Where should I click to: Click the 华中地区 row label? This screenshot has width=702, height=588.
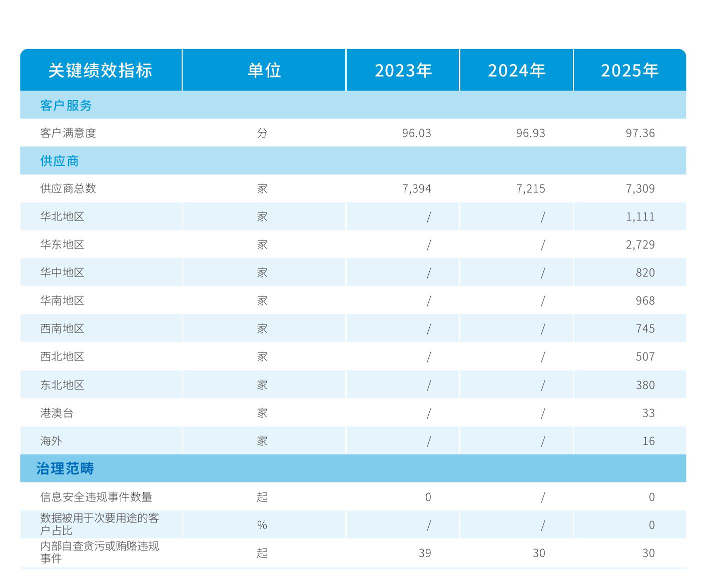[63, 272]
